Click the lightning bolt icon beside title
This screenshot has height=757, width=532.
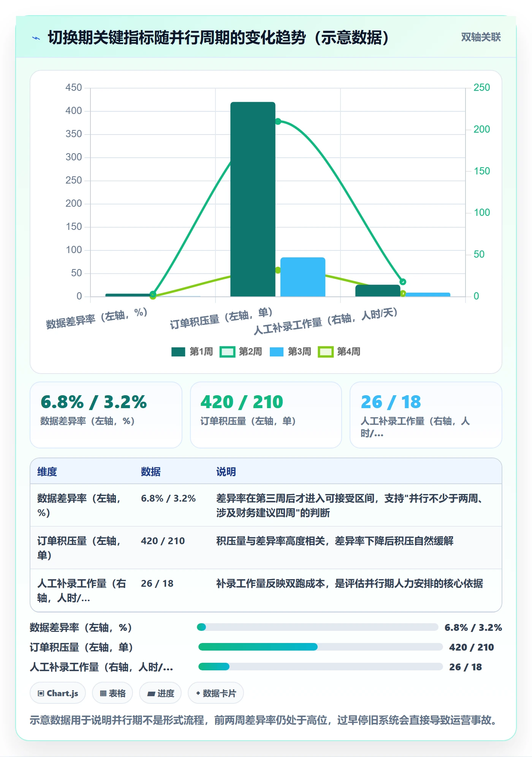(x=36, y=38)
